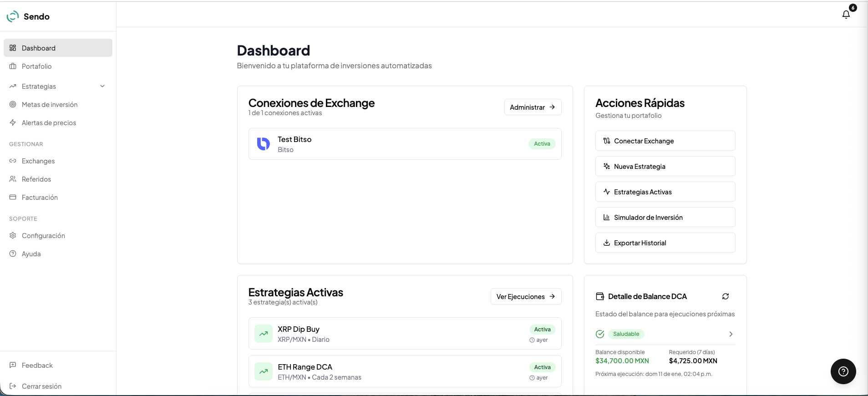
Task: Click the ETH Range DCA trend icon
Action: tap(264, 371)
